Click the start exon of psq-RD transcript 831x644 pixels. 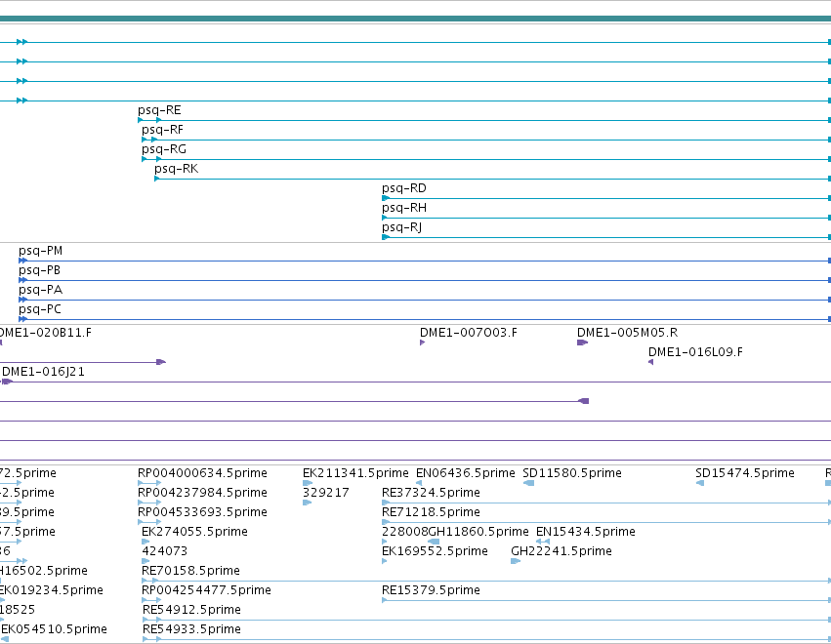click(386, 198)
